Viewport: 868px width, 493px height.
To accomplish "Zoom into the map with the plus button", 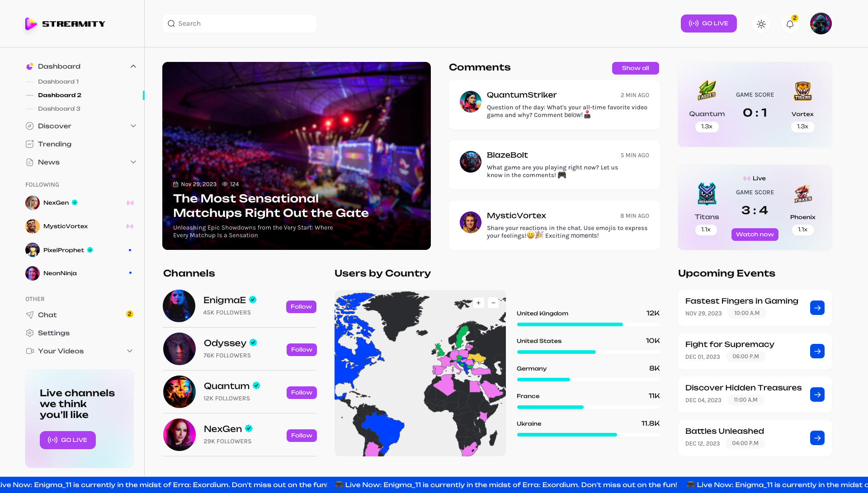I will (478, 303).
